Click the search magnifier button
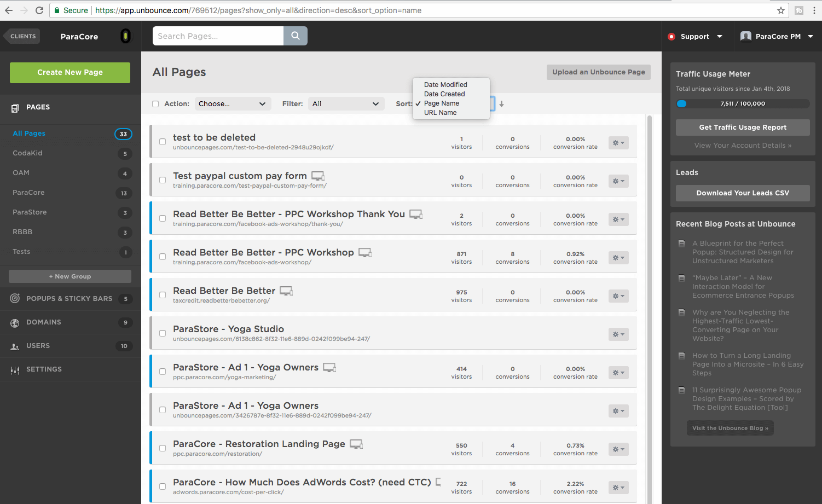822x504 pixels. tap(296, 36)
